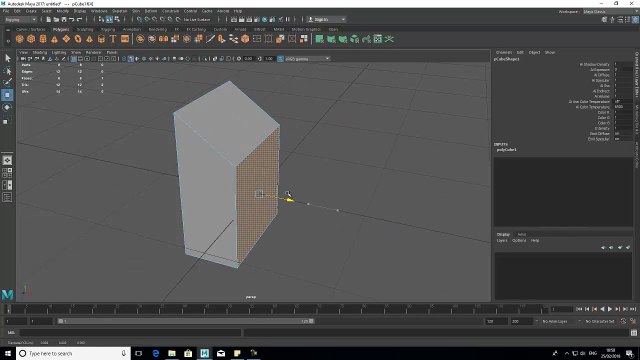Image resolution: width=640 pixels, height=360 pixels.
Task: Open the File menu
Action: [6, 11]
